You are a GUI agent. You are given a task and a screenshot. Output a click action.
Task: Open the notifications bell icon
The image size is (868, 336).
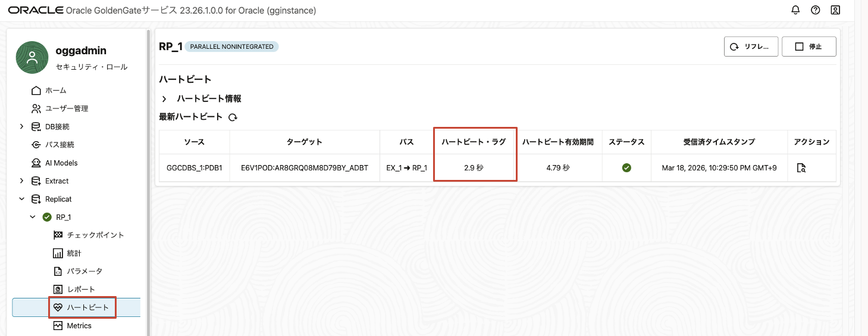click(795, 10)
